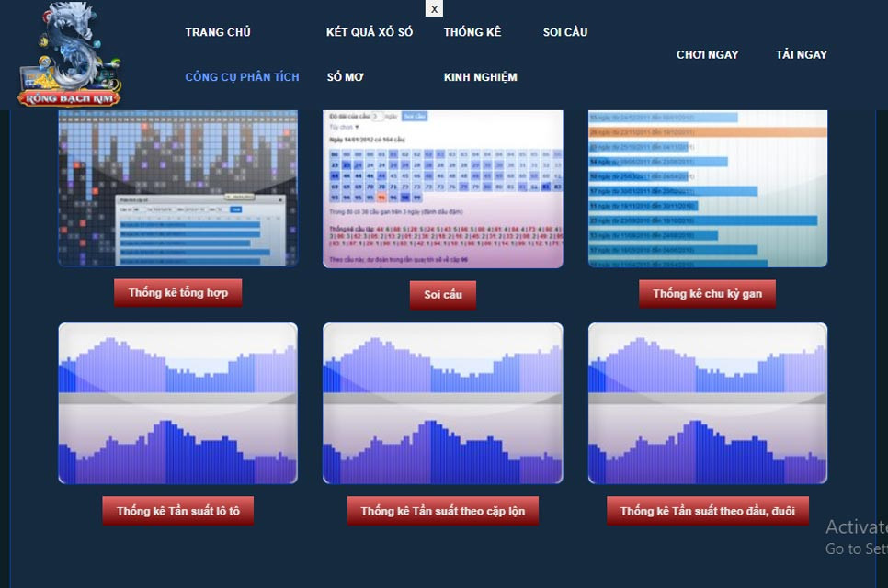This screenshot has width=888, height=588.
Task: Open the Soi Cầu navigation menu item
Action: (565, 32)
